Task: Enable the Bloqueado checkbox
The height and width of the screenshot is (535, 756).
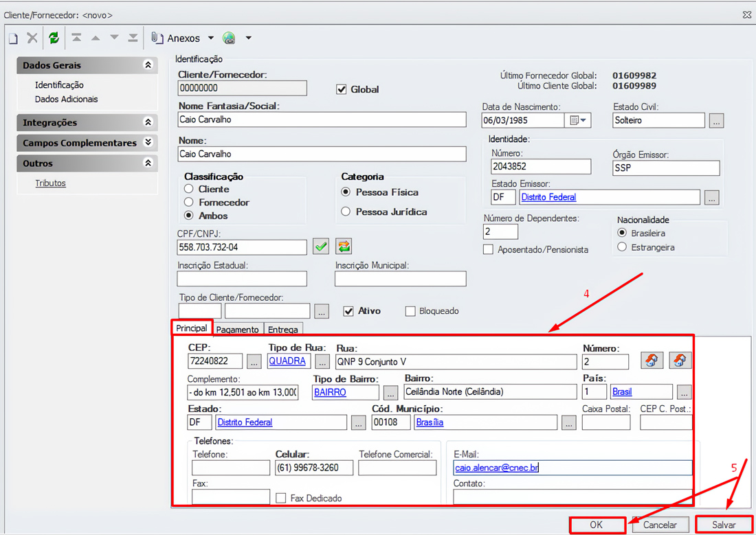Action: coord(410,311)
